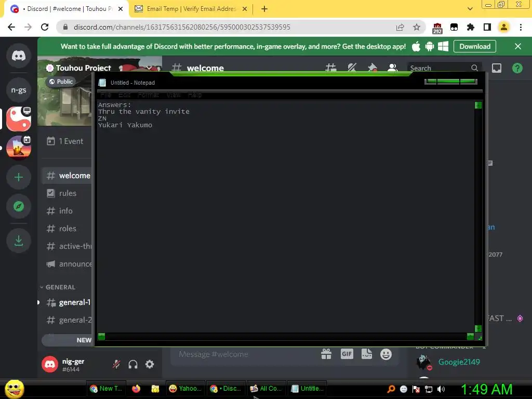Click the Windows download icon in banner
Screen dimensions: 532x399
click(x=443, y=46)
